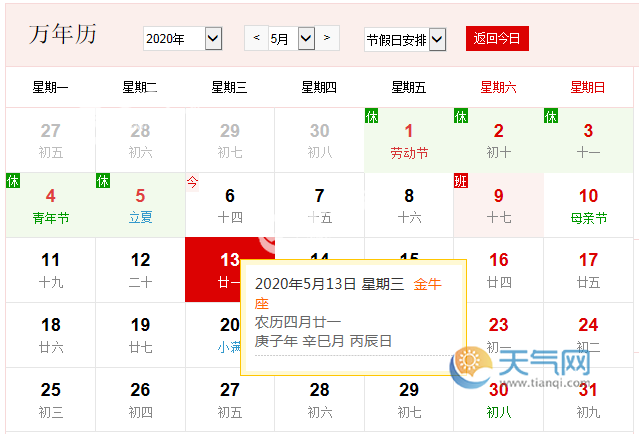639x434 pixels.
Task: Click the 星期日 column header
Action: point(588,87)
